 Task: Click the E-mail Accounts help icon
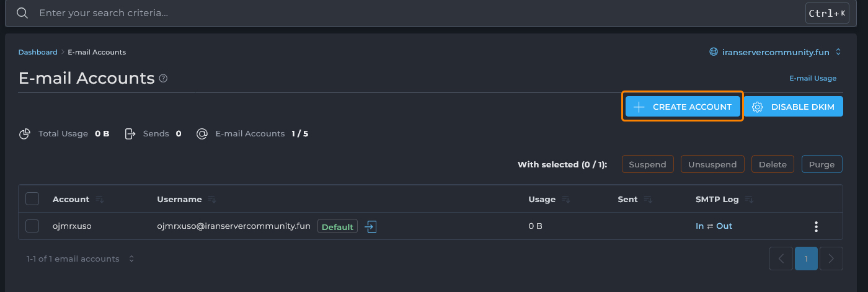point(164,79)
